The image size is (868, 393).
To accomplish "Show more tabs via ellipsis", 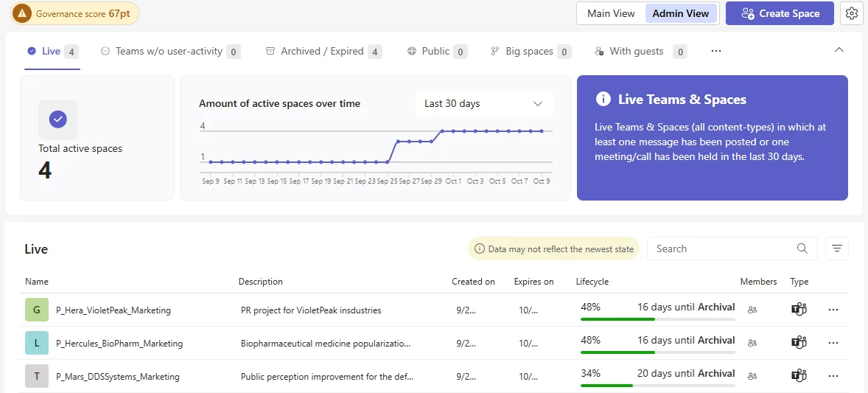I will point(715,51).
